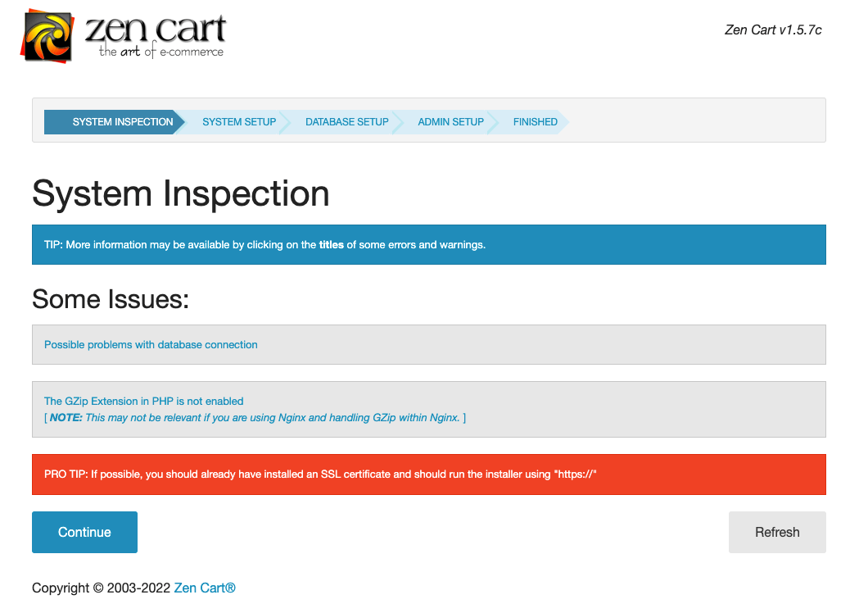Click the Nginx NOTE text under GZip
Viewport: 868px width, 613px height.
pos(255,418)
